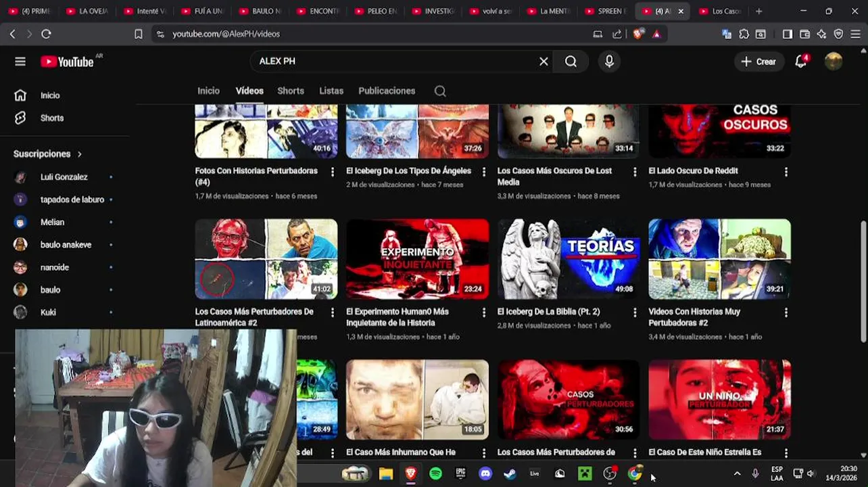Click the magnifier search button
Screen dimensions: 868x487
point(571,62)
